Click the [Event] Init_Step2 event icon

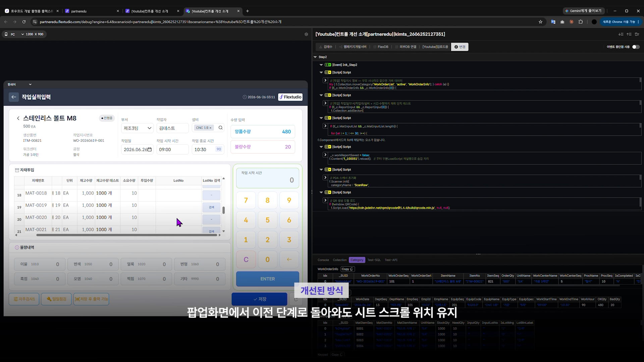click(x=328, y=65)
